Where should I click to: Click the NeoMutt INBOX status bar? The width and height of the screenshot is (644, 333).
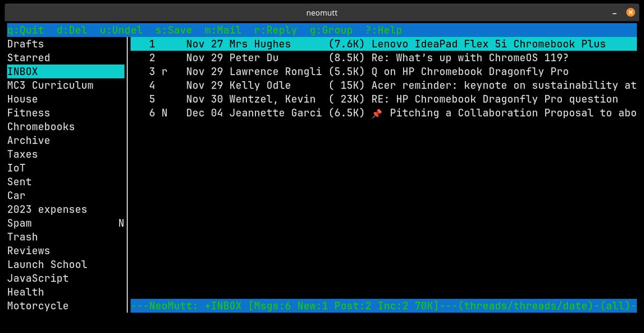(x=384, y=306)
